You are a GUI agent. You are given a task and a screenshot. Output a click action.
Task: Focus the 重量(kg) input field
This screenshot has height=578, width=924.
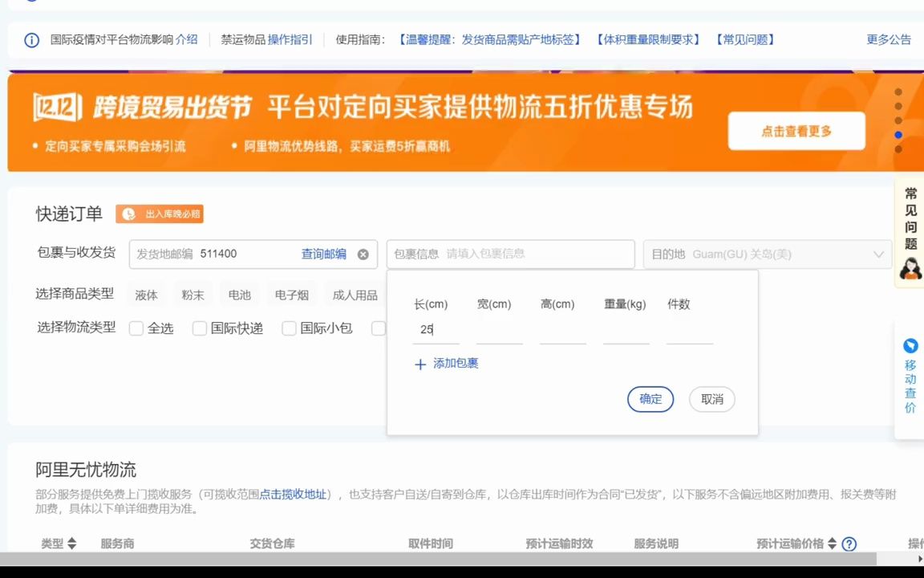[x=626, y=330]
